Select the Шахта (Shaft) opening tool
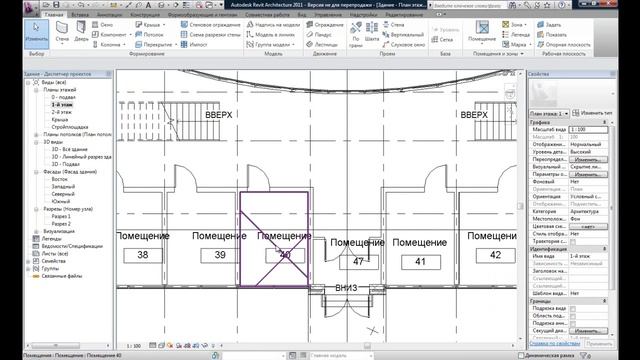Image resolution: width=640 pixels, height=360 pixels. (371, 32)
